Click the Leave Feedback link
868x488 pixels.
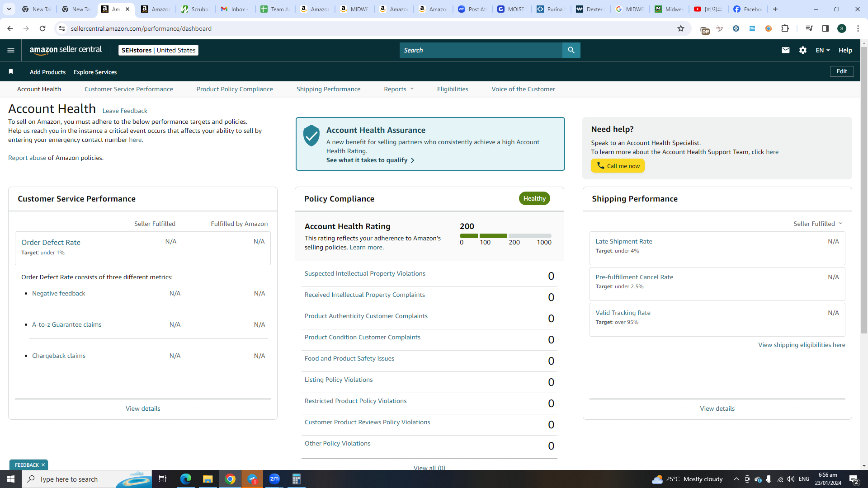(x=125, y=111)
